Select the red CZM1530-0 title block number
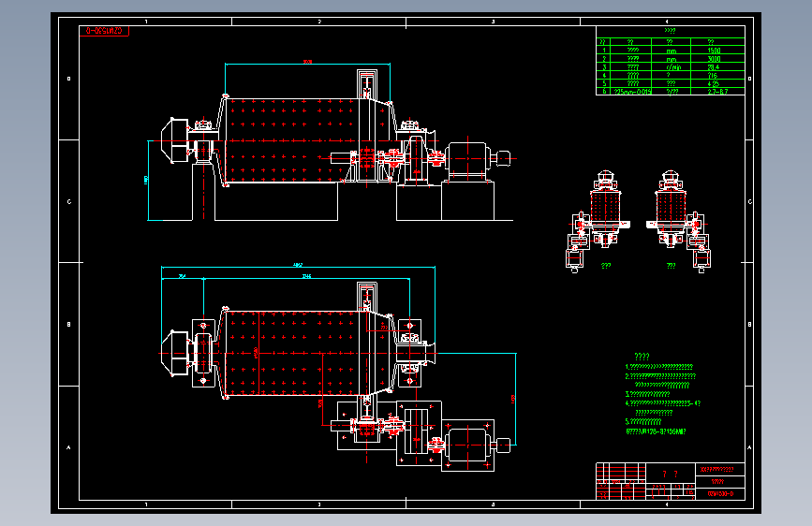The image size is (812, 526). pos(720,494)
